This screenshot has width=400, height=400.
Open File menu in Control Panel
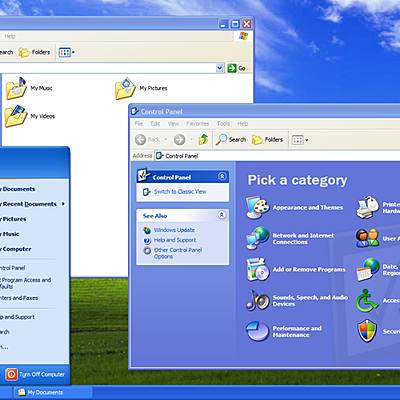[x=139, y=124]
